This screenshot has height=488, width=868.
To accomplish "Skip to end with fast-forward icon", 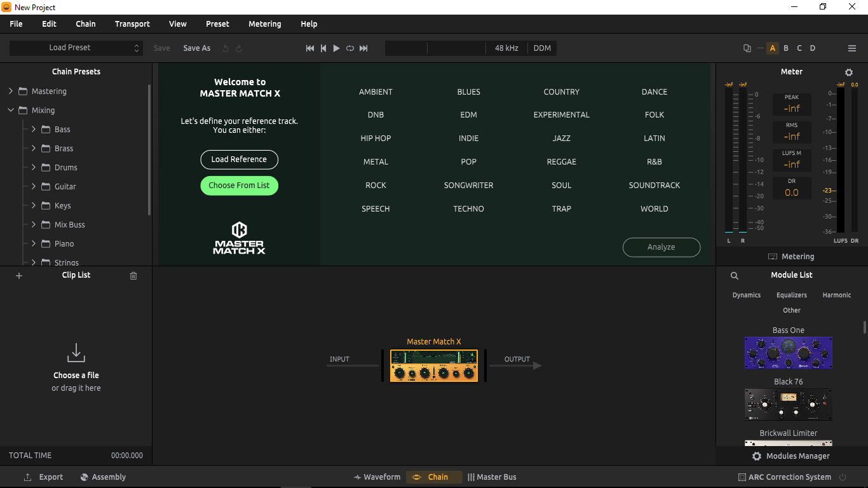I will (x=363, y=48).
